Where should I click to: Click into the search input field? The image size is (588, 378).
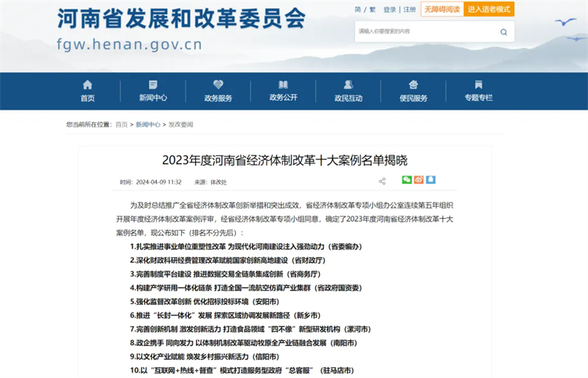tap(423, 32)
